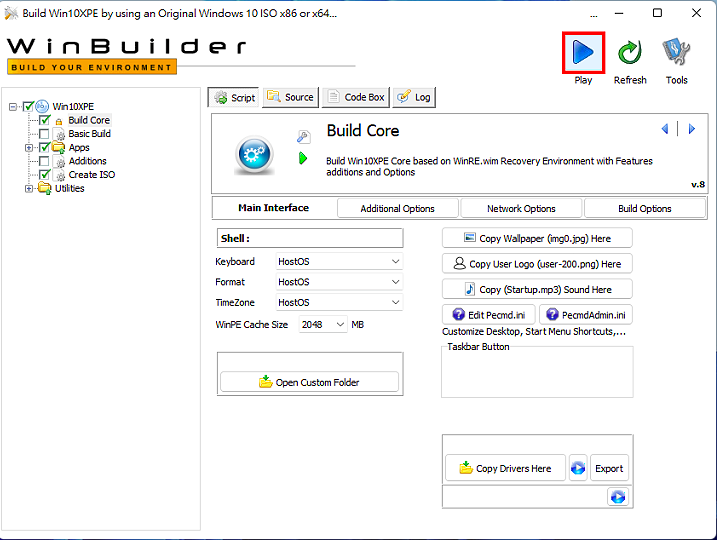The width and height of the screenshot is (725, 548).
Task: Click the Copy Drivers Here button
Action: 505,468
